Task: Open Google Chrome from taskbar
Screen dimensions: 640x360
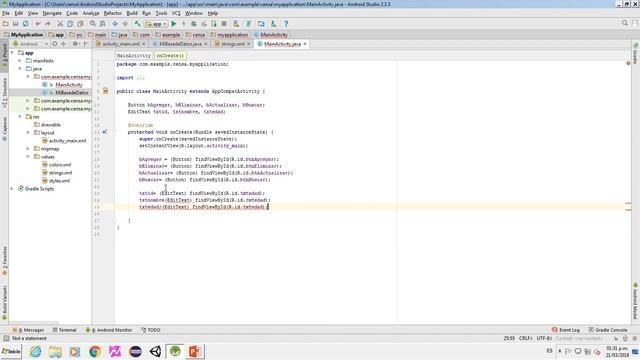Action: point(95,351)
